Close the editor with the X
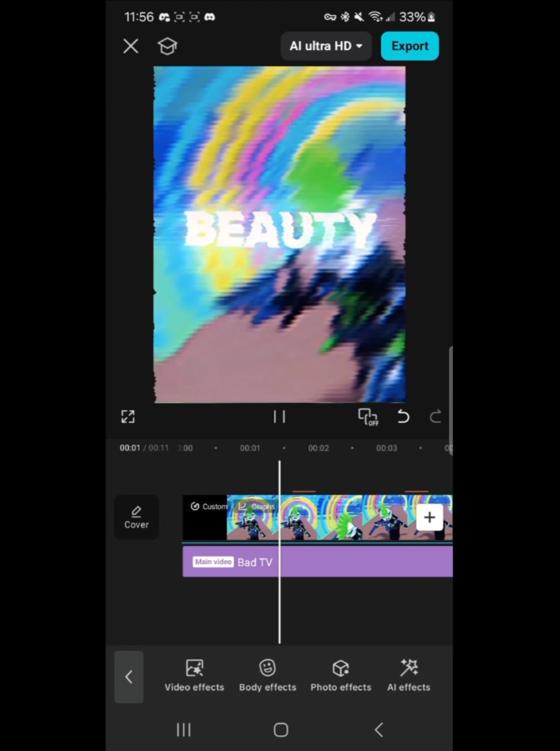Image resolution: width=560 pixels, height=751 pixels. coord(131,46)
